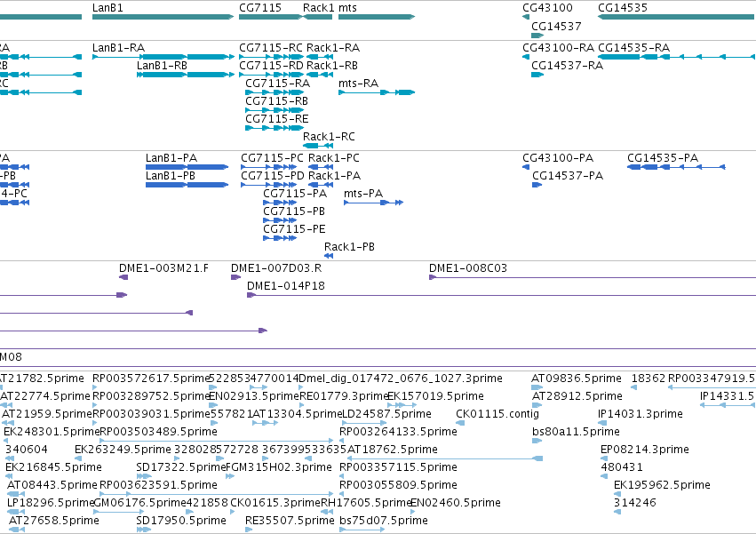Screen dimensions: 756x534
Task: Click the 480431 EST label
Action: [622, 468]
